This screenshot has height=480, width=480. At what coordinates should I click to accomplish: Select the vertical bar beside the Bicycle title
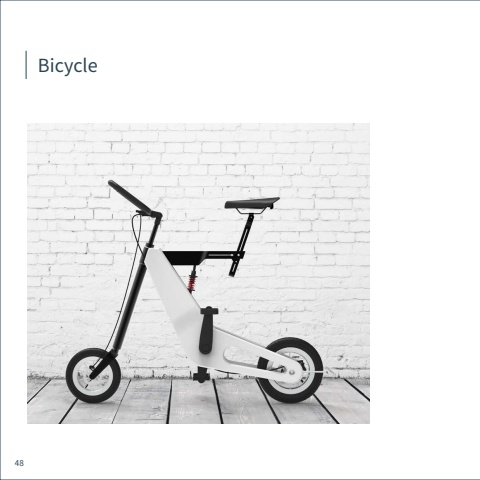pyautogui.click(x=26, y=65)
